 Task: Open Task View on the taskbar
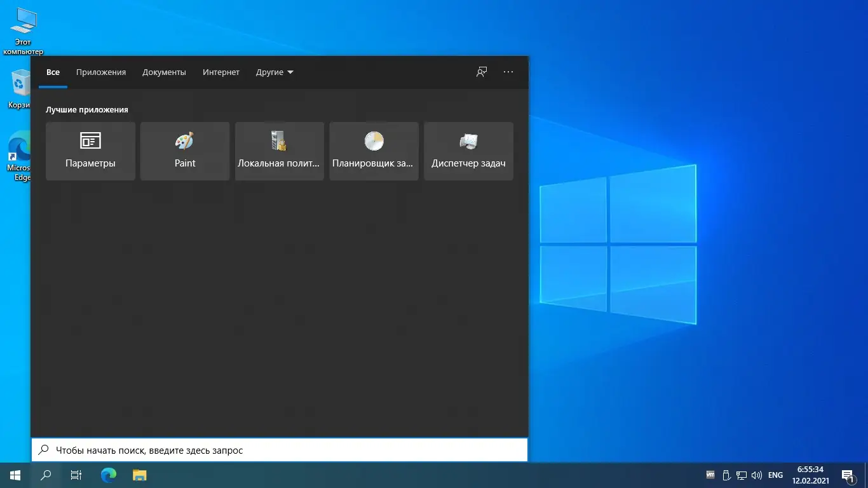(76, 475)
